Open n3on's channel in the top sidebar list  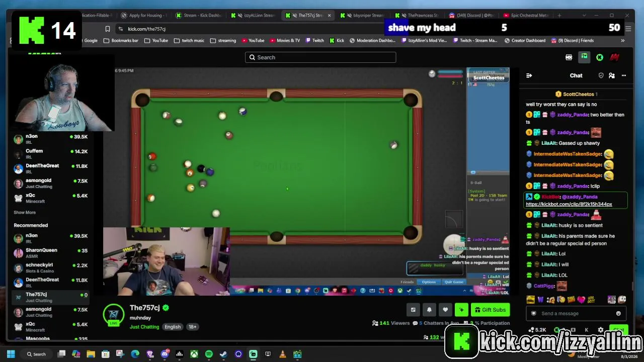50,139
